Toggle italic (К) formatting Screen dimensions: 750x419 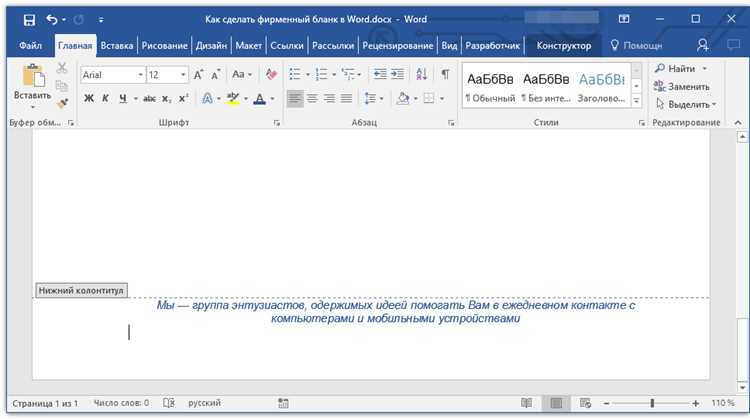[x=105, y=99]
